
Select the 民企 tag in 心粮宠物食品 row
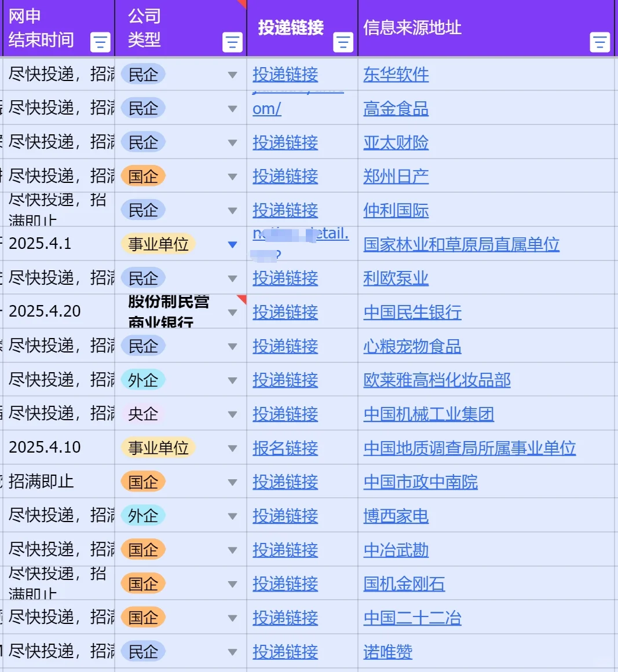tap(143, 346)
